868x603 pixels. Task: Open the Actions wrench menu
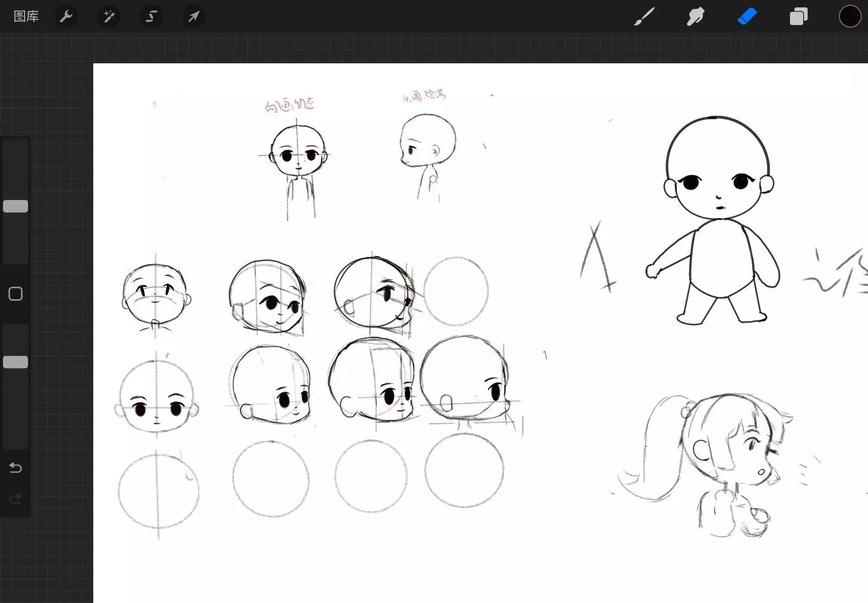pyautogui.click(x=66, y=16)
